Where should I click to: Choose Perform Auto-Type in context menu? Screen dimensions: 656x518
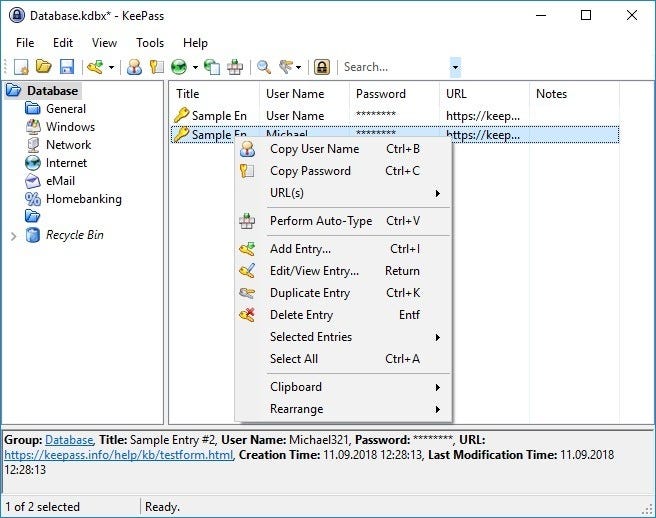tap(343, 221)
